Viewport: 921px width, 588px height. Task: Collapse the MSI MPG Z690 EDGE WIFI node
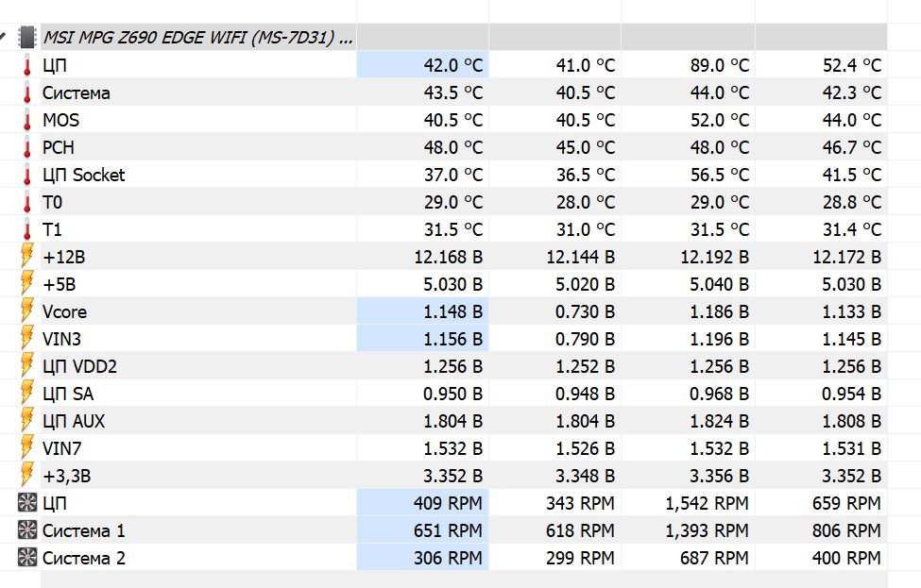(4, 39)
